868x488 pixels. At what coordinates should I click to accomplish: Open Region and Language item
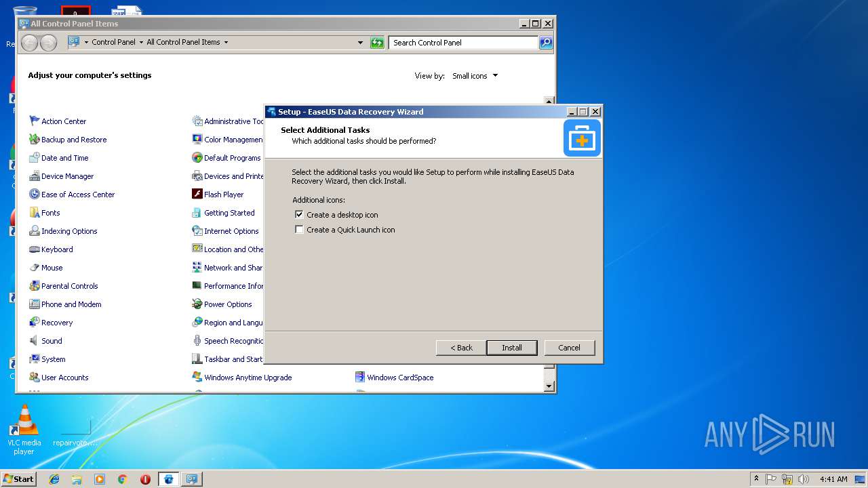pyautogui.click(x=227, y=323)
